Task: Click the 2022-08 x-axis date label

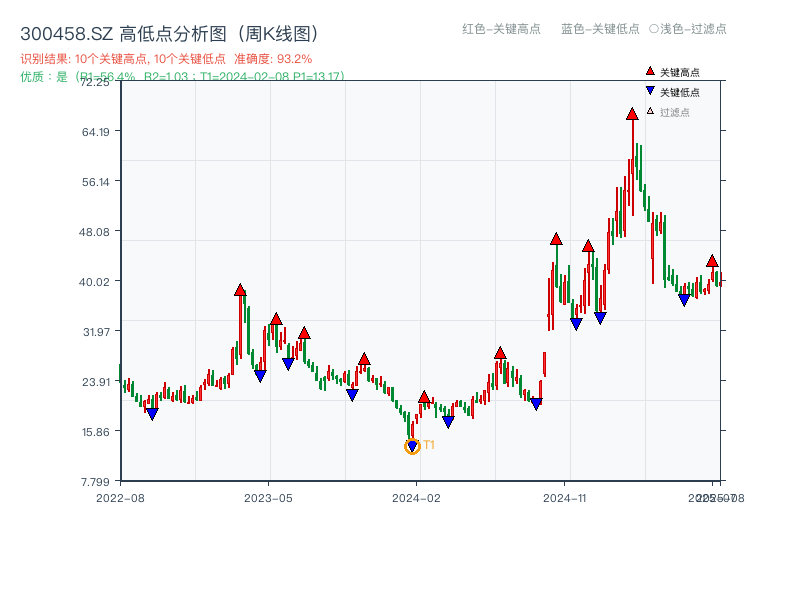Action: point(120,498)
